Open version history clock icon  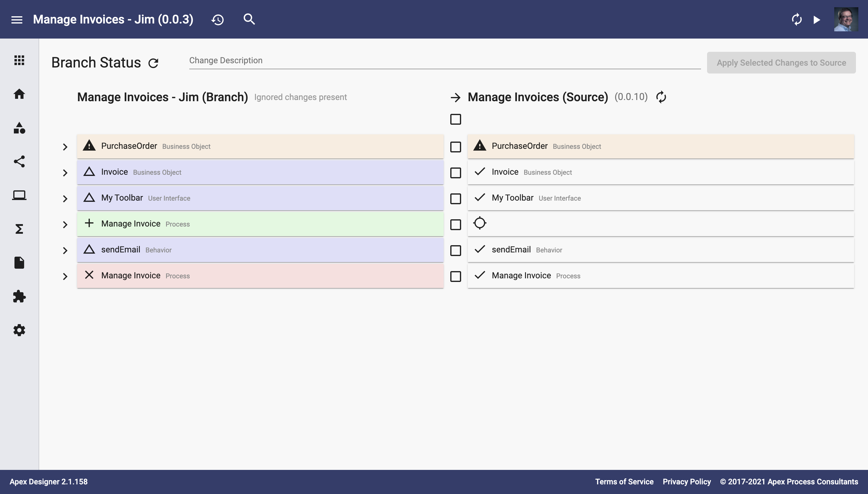click(218, 20)
